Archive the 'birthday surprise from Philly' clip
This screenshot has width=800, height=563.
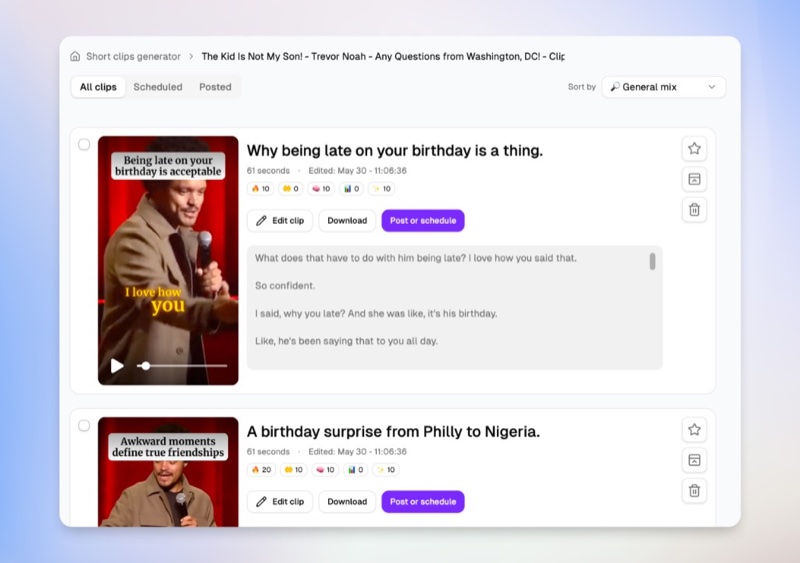(x=694, y=460)
